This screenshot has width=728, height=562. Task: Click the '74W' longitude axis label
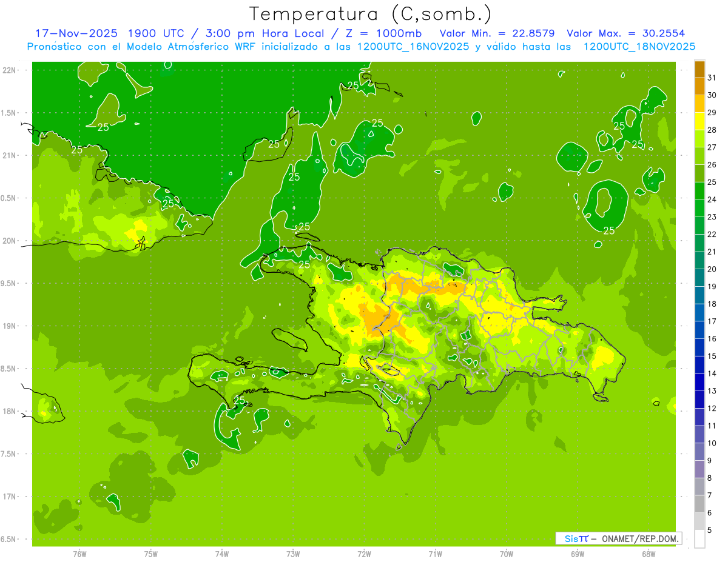(x=222, y=554)
